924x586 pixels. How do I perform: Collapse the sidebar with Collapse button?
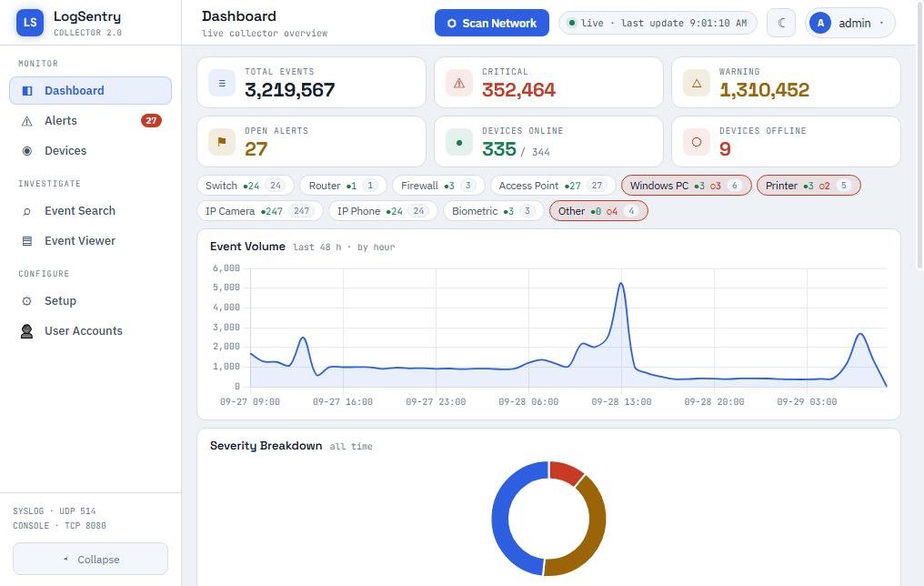[90, 559]
